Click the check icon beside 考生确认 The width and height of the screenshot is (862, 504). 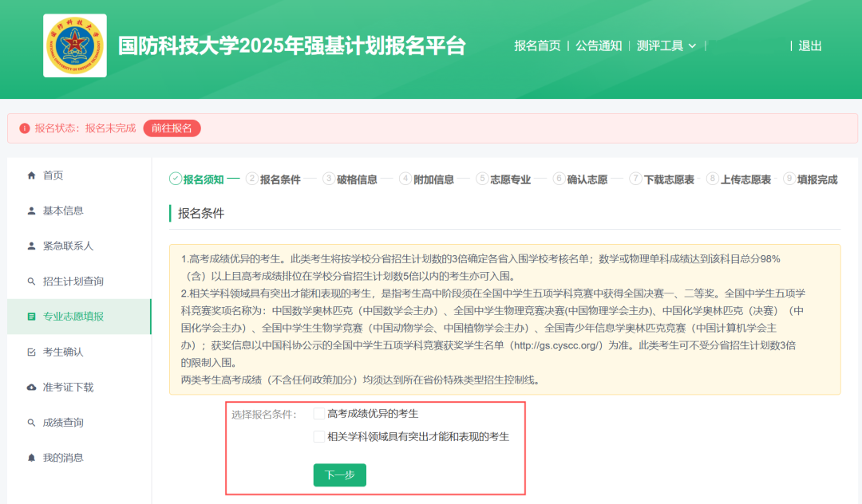tap(31, 352)
